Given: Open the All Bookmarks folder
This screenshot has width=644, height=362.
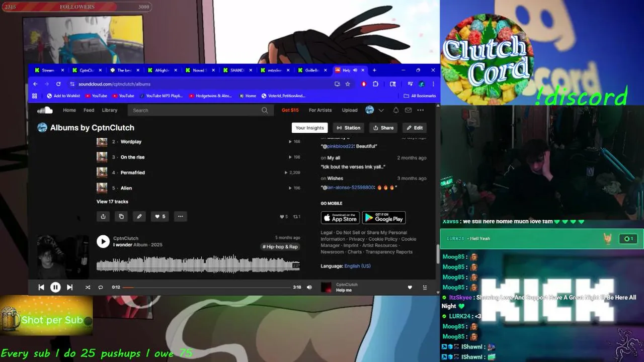Looking at the screenshot, I should [420, 96].
